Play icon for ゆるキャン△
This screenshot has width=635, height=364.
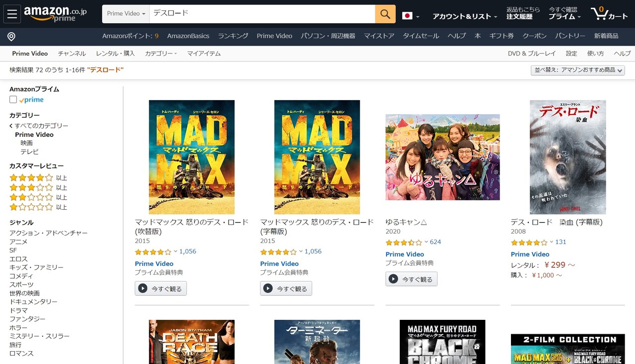[x=393, y=279]
